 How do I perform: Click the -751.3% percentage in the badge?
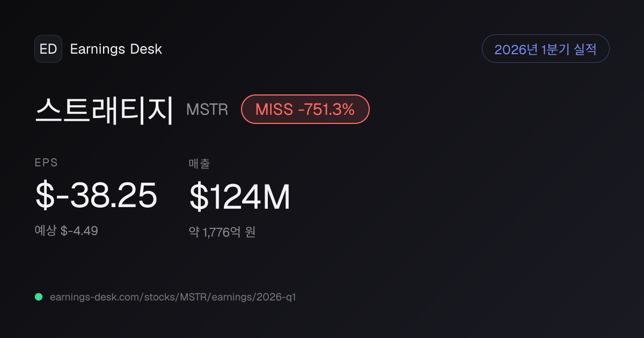(326, 109)
